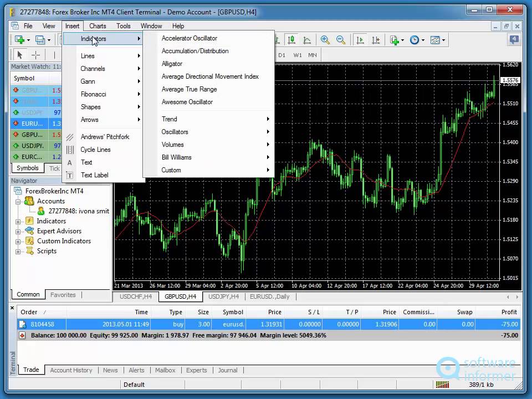This screenshot has width=532, height=399.
Task: Collapse the Accounts tree node
Action: coord(18,202)
